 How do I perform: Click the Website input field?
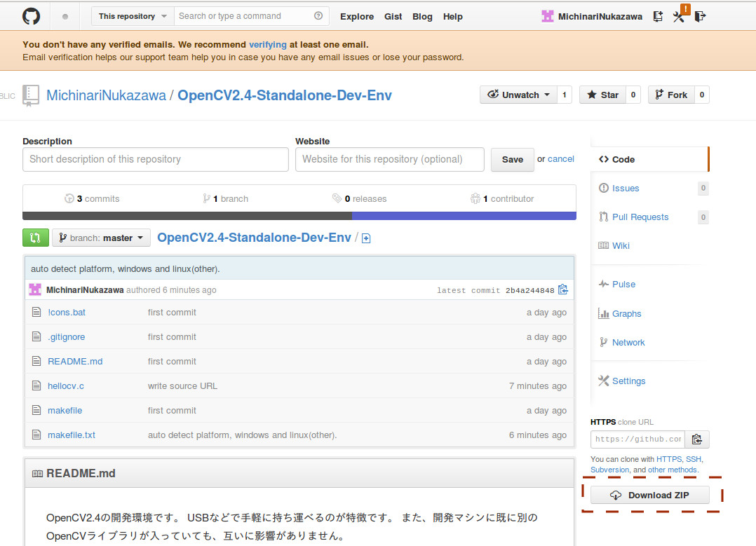click(x=390, y=160)
